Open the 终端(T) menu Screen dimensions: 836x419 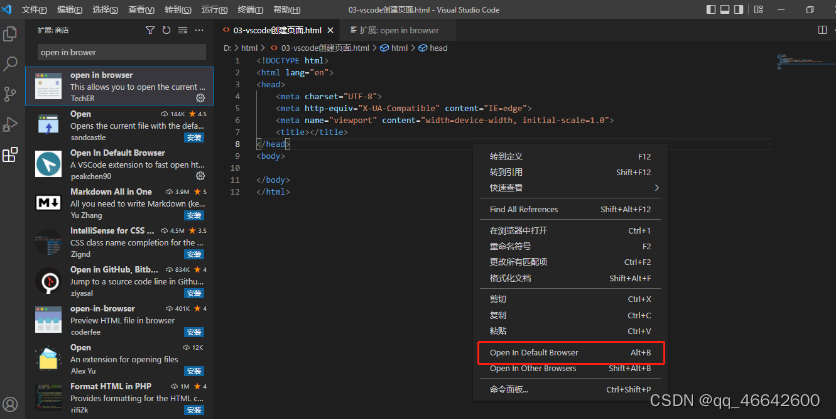(x=250, y=10)
